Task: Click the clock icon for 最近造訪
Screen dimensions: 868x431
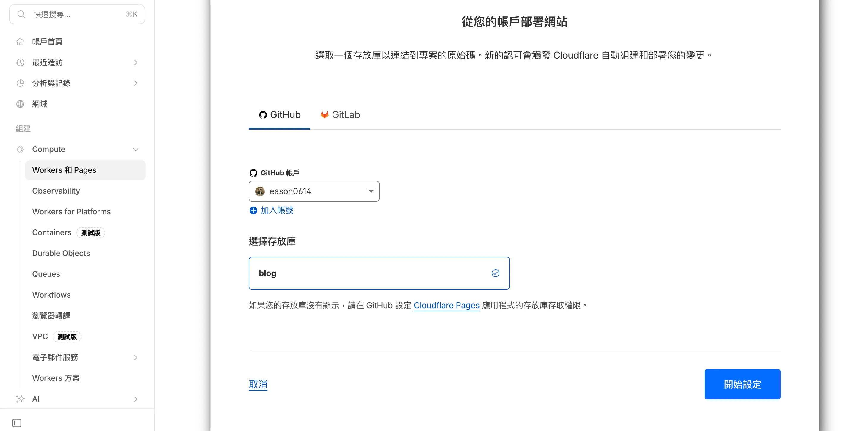Action: click(x=20, y=62)
